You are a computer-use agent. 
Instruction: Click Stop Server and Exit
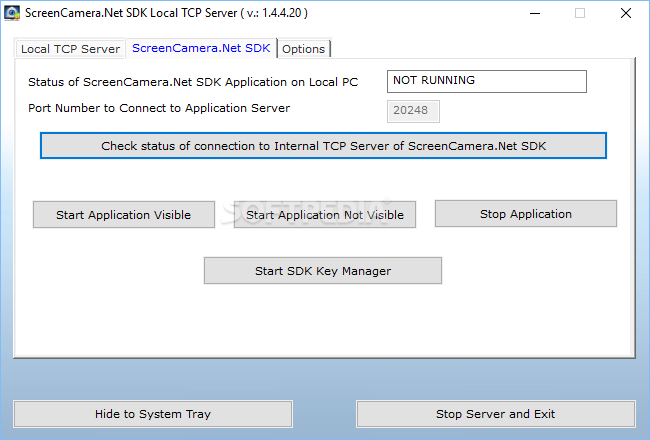pos(495,414)
